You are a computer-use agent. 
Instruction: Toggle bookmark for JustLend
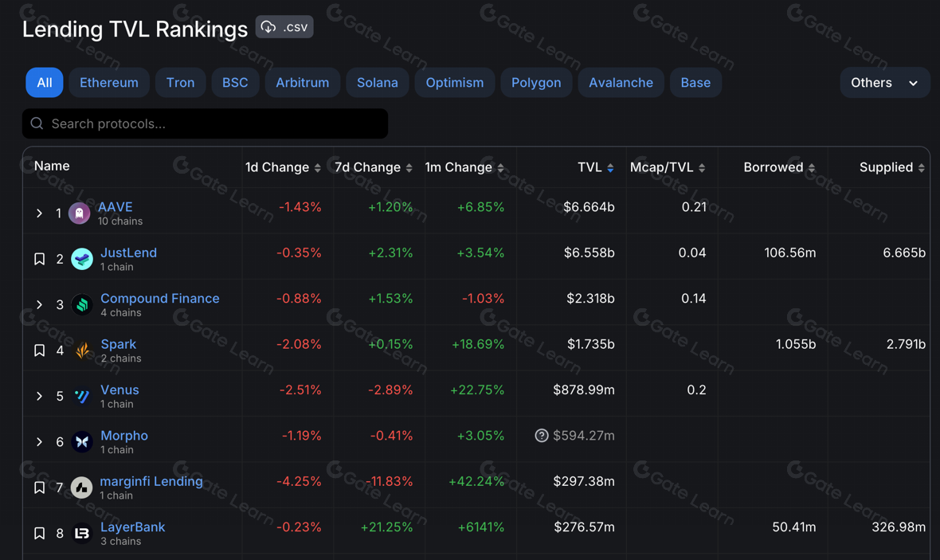(x=39, y=259)
